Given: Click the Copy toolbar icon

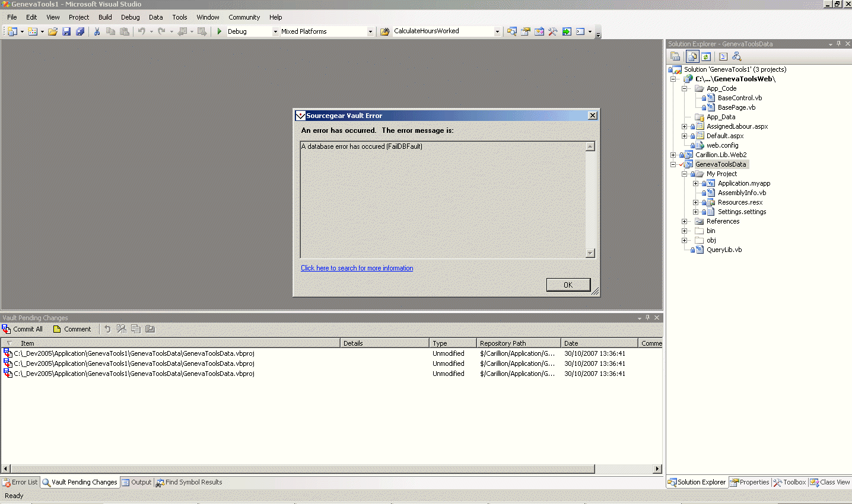Looking at the screenshot, I should pyautogui.click(x=110, y=31).
